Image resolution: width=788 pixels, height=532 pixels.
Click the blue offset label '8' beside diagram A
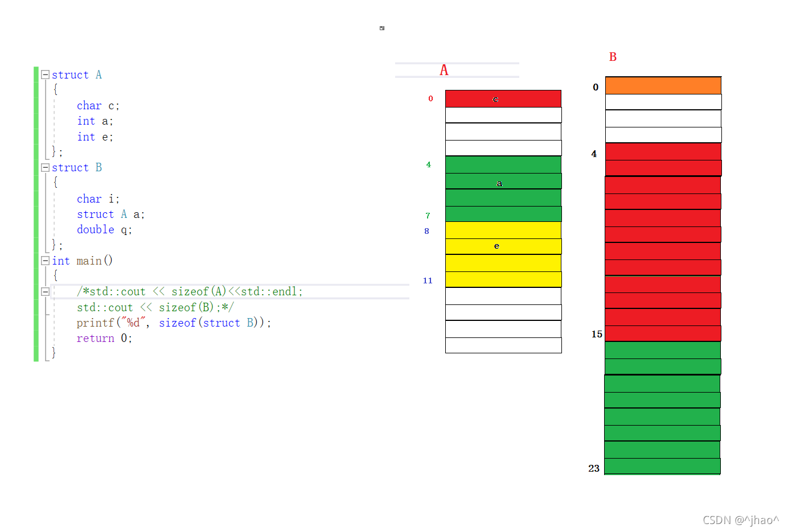click(426, 231)
